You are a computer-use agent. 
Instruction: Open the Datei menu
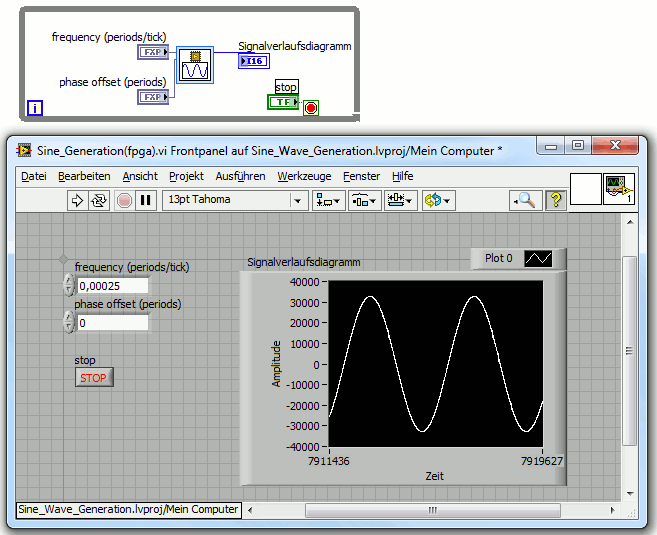point(34,176)
